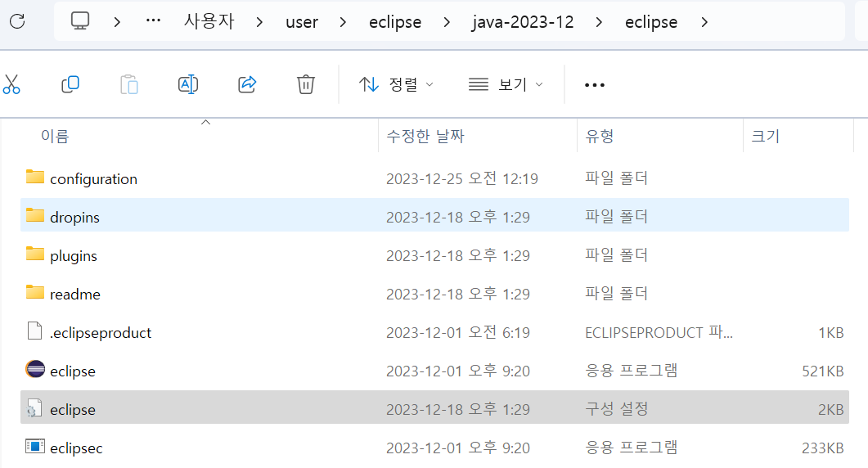The width and height of the screenshot is (868, 468).
Task: Expand the chevron after 사용자
Action: click(x=259, y=22)
